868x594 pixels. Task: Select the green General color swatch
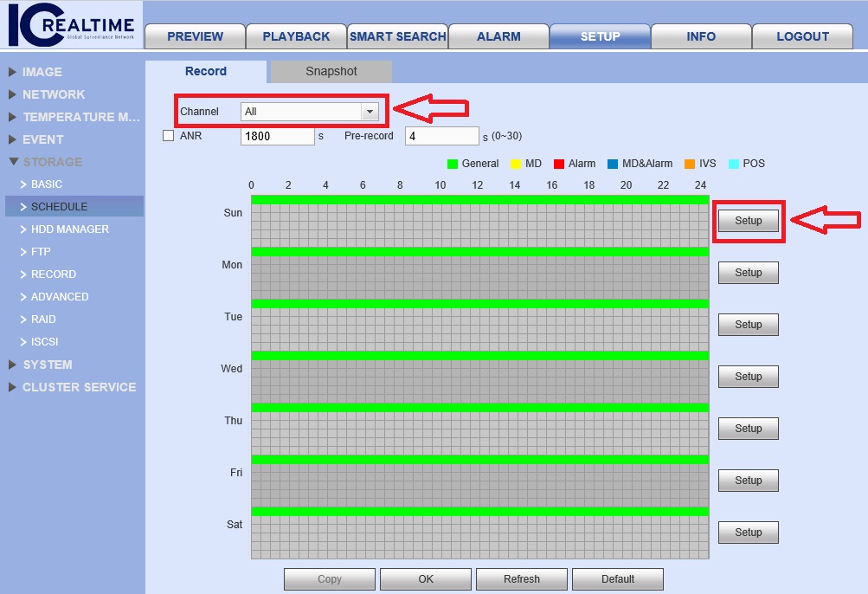click(x=452, y=164)
